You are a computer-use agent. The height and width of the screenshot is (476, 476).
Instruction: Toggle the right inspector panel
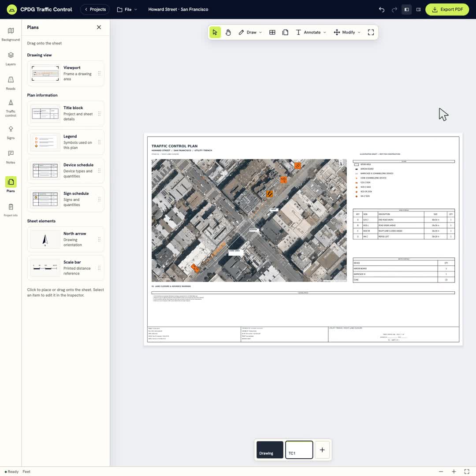point(418,10)
